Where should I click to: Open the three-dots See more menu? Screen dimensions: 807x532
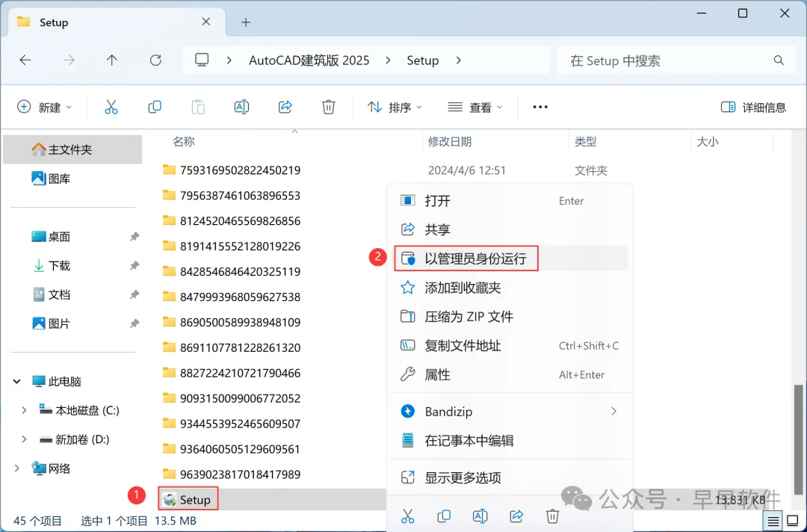tap(540, 107)
